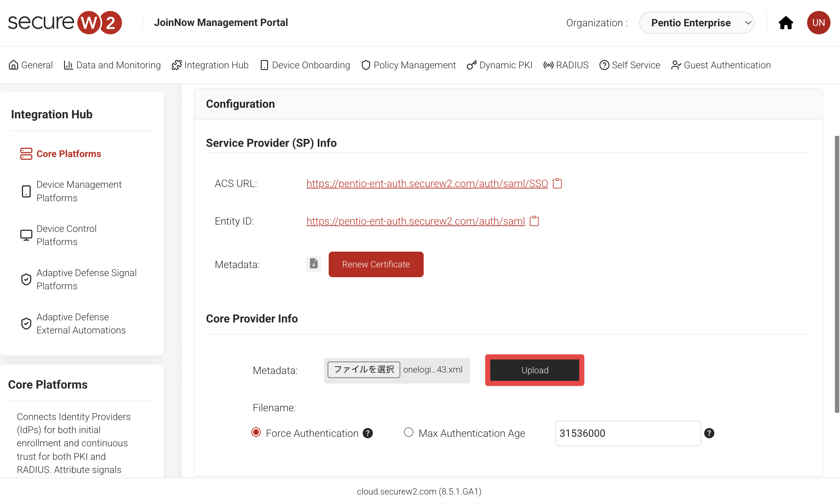Image resolution: width=840 pixels, height=504 pixels.
Task: Open the Data and Monitoring menu
Action: coord(112,65)
